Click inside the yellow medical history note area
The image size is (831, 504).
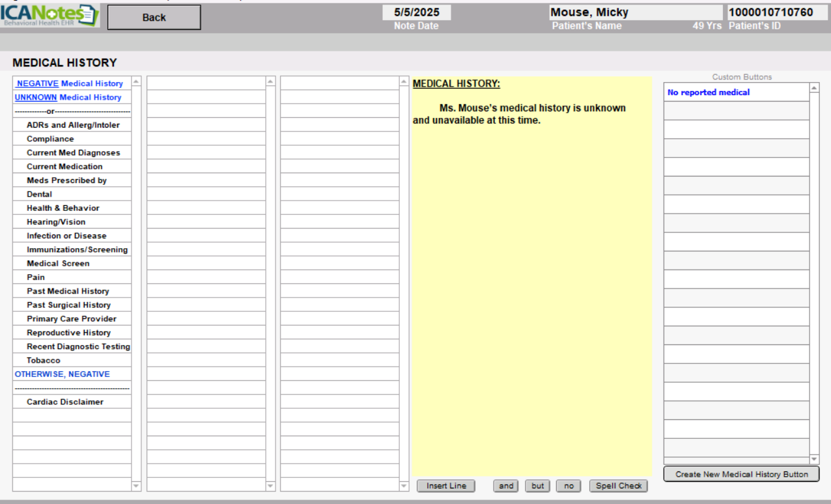[531, 276]
